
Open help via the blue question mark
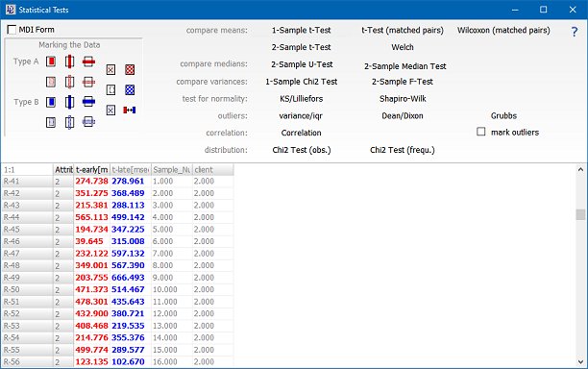[575, 32]
